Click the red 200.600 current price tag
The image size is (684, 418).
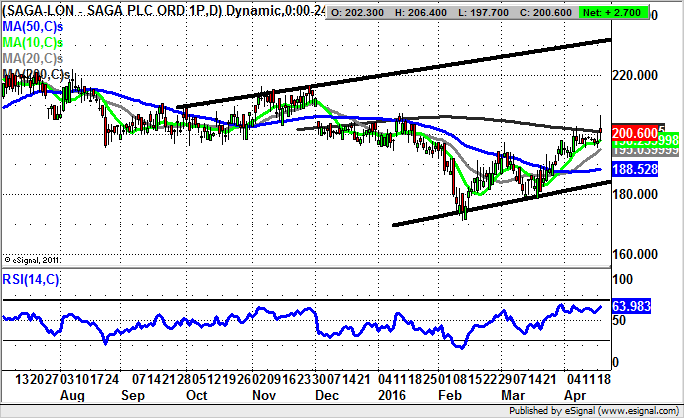pyautogui.click(x=633, y=133)
